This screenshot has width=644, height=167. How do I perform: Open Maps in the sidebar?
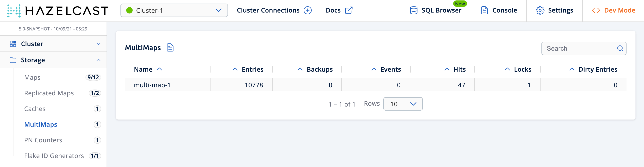32,77
